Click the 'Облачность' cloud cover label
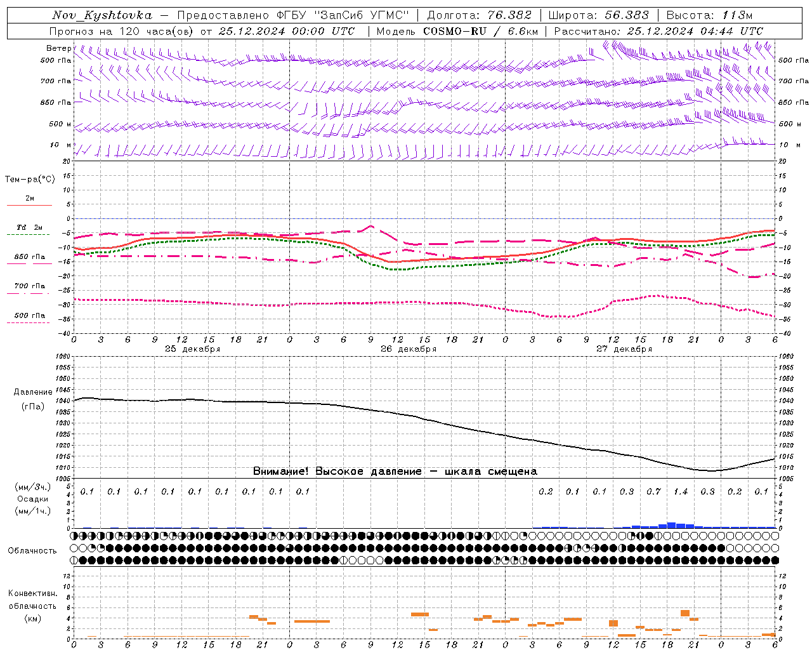 coord(32,551)
